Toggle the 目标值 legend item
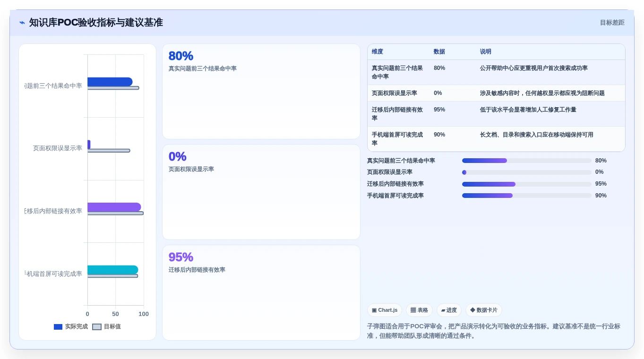The width and height of the screenshot is (644, 359). (x=106, y=326)
